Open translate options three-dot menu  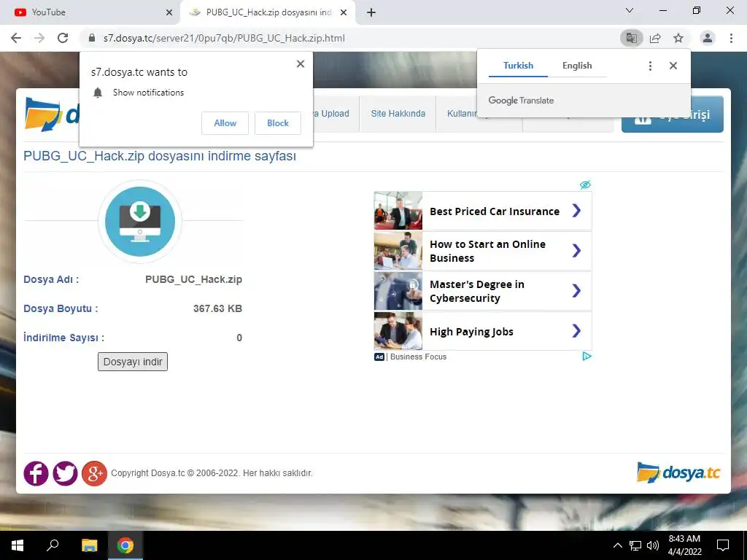[x=650, y=66]
